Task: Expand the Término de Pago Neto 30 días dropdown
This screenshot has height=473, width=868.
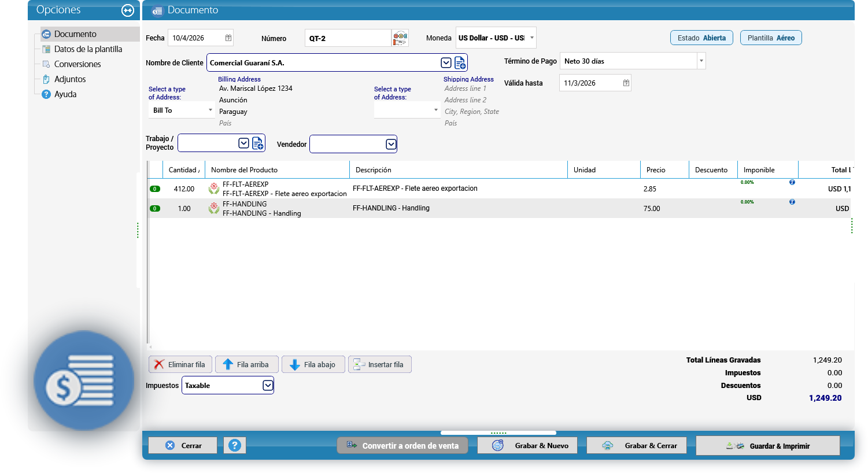Action: click(701, 61)
